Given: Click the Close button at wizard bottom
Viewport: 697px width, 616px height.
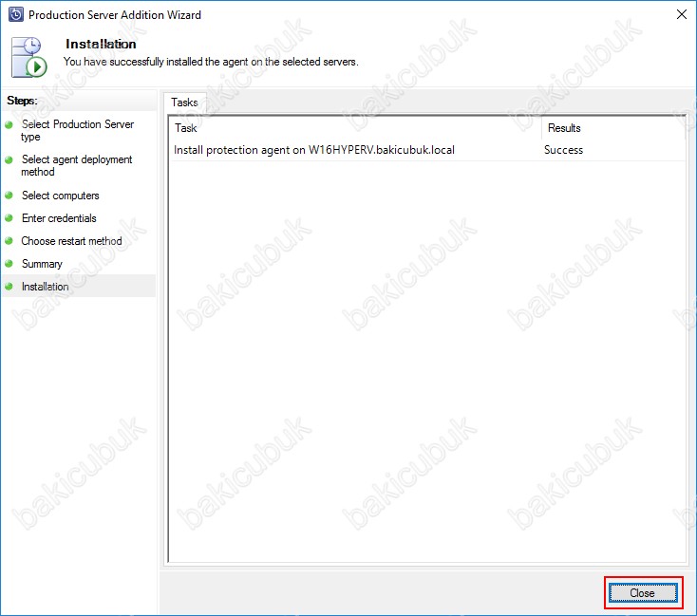Looking at the screenshot, I should tap(643, 592).
